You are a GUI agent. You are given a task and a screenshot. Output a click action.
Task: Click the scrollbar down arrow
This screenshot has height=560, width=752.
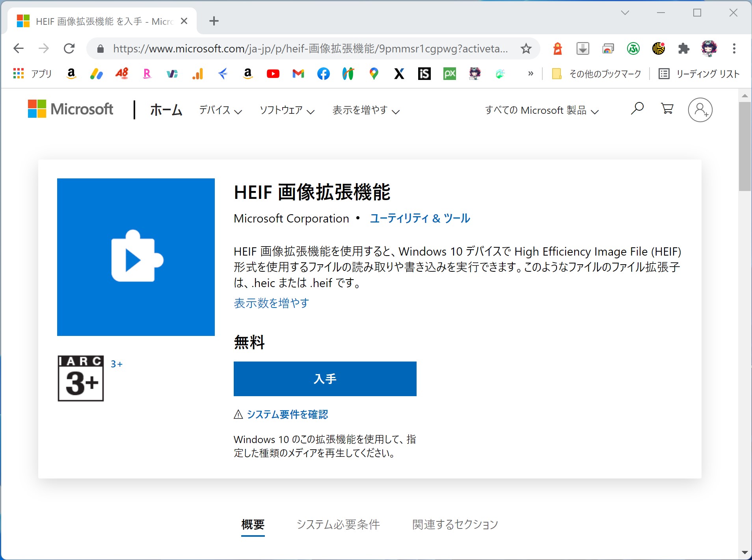(745, 553)
